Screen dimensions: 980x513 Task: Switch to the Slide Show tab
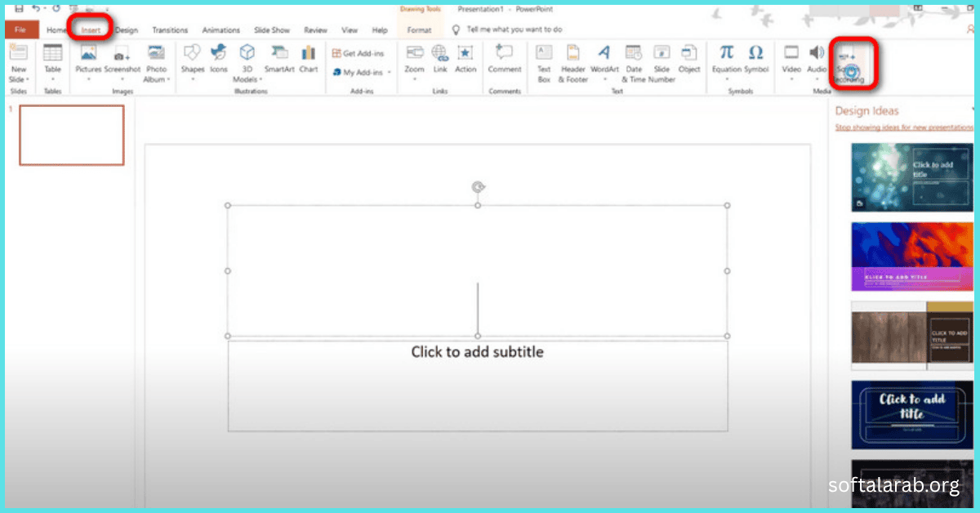click(272, 30)
